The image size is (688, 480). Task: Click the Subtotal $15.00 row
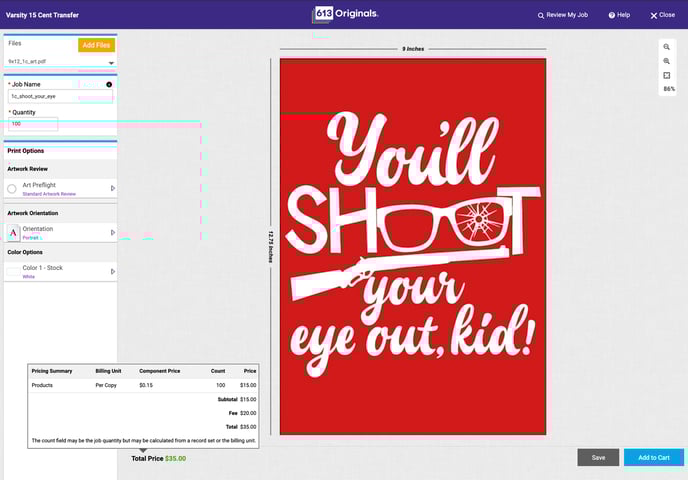click(x=237, y=399)
